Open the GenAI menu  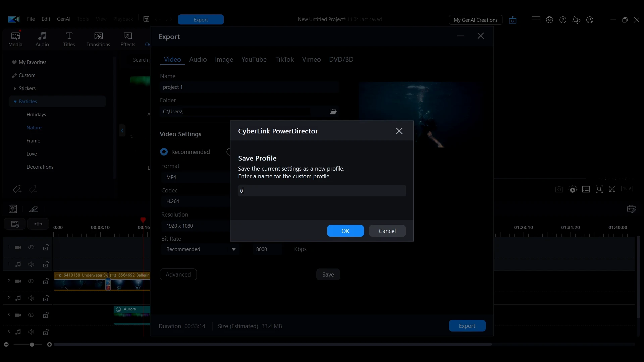64,19
